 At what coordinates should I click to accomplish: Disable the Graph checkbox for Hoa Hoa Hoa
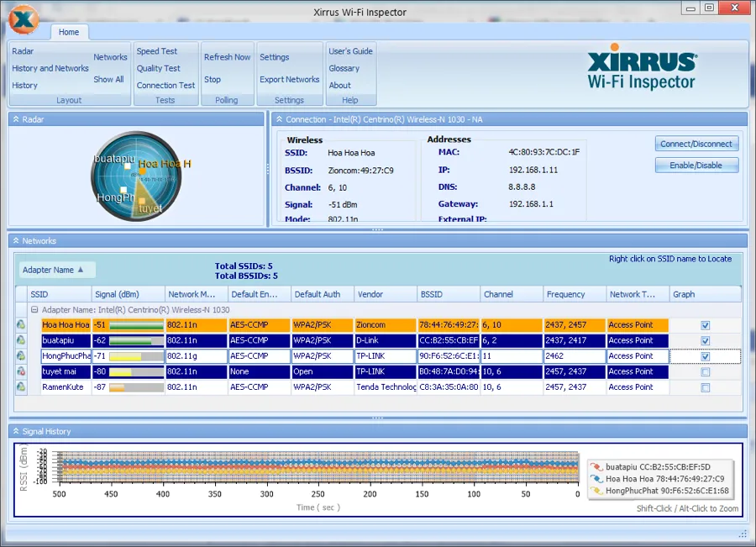click(x=705, y=325)
